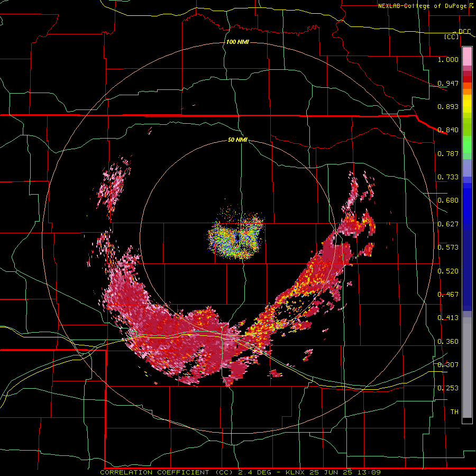Viewport: 476px width, 476px height.
Task: Click the 0.787 legend value
Action: pos(448,153)
